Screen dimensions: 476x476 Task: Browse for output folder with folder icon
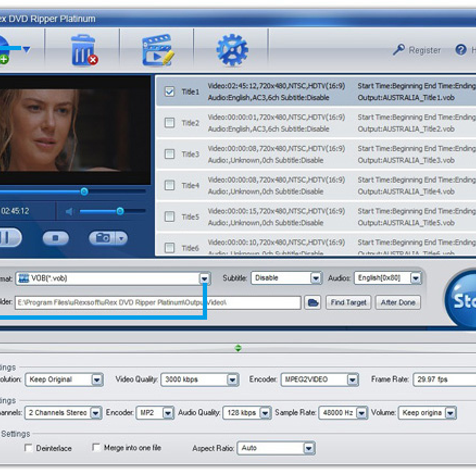tap(313, 303)
